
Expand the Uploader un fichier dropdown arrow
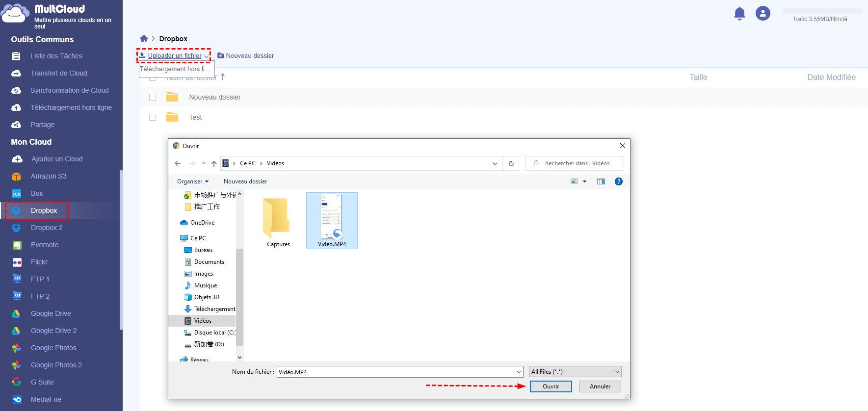(x=206, y=56)
